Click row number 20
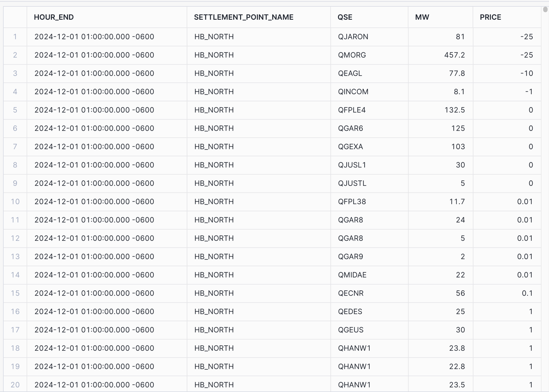 click(x=15, y=385)
